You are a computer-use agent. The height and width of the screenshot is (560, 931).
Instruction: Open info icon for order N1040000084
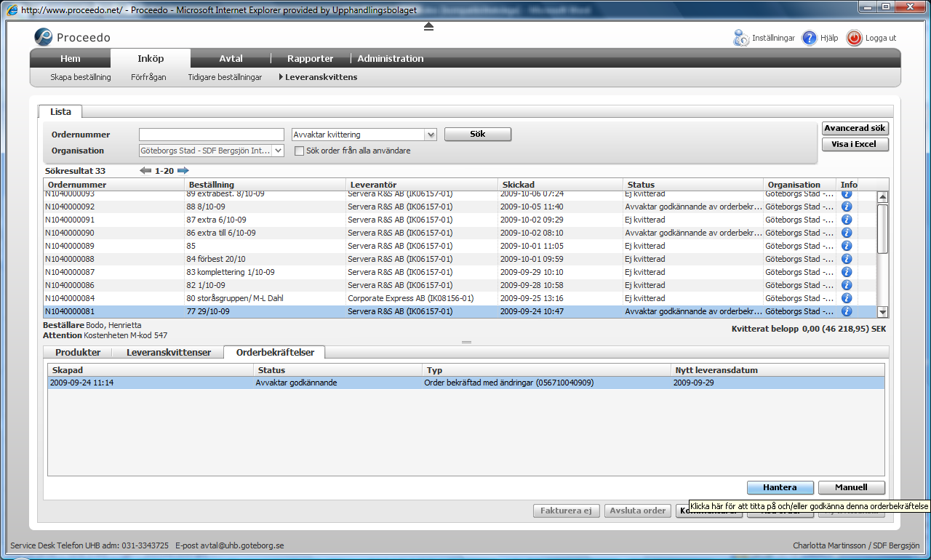tap(847, 298)
